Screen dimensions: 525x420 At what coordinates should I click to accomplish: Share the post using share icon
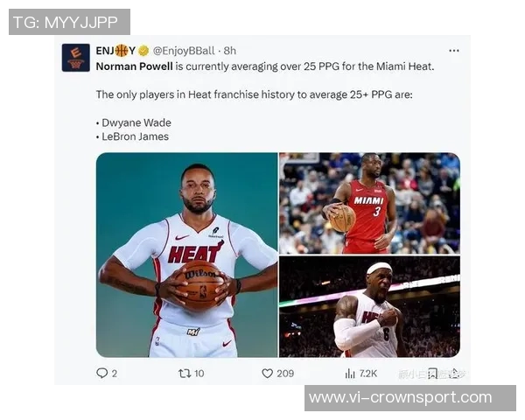(x=455, y=373)
